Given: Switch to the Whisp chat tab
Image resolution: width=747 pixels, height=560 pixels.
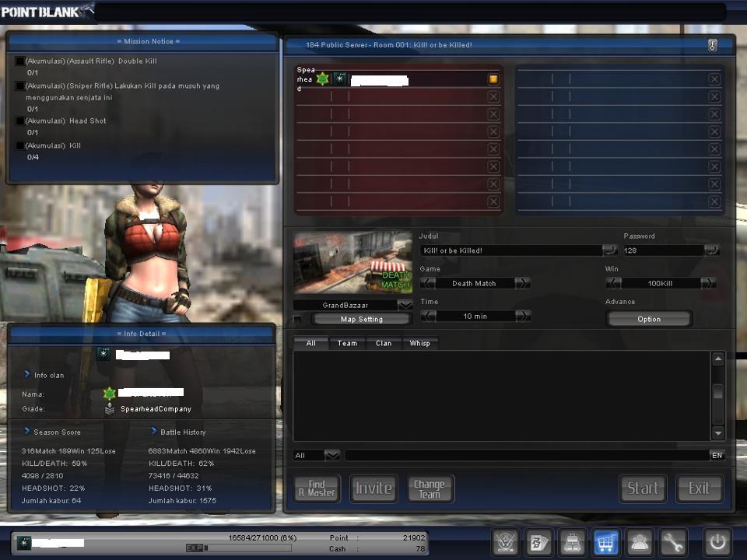Looking at the screenshot, I should 419,343.
